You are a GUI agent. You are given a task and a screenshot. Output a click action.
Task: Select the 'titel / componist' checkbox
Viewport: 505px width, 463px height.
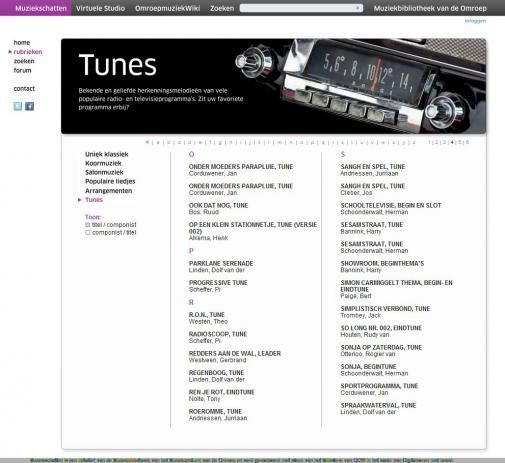[x=88, y=225]
